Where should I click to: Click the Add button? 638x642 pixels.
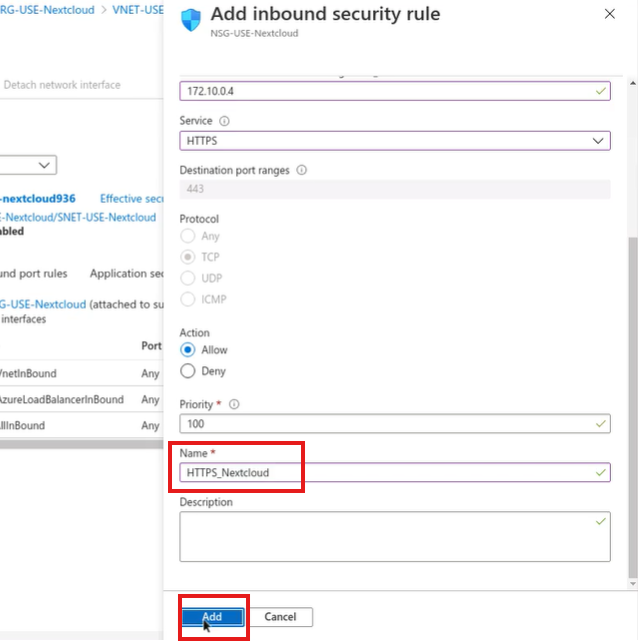(213, 617)
